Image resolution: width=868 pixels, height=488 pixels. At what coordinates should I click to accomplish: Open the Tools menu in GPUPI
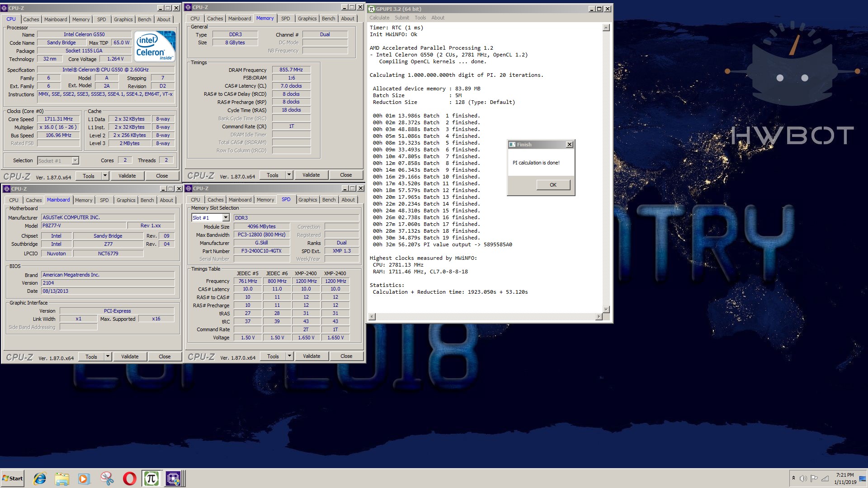(420, 18)
